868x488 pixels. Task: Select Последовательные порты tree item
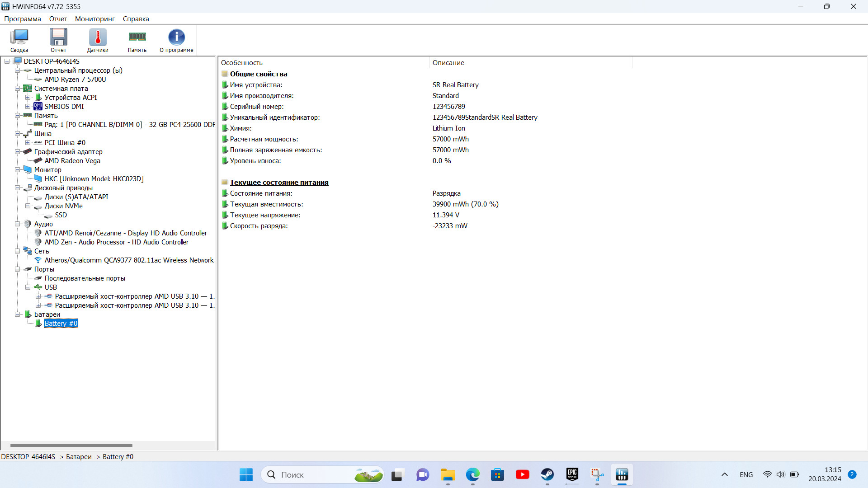[x=85, y=278]
